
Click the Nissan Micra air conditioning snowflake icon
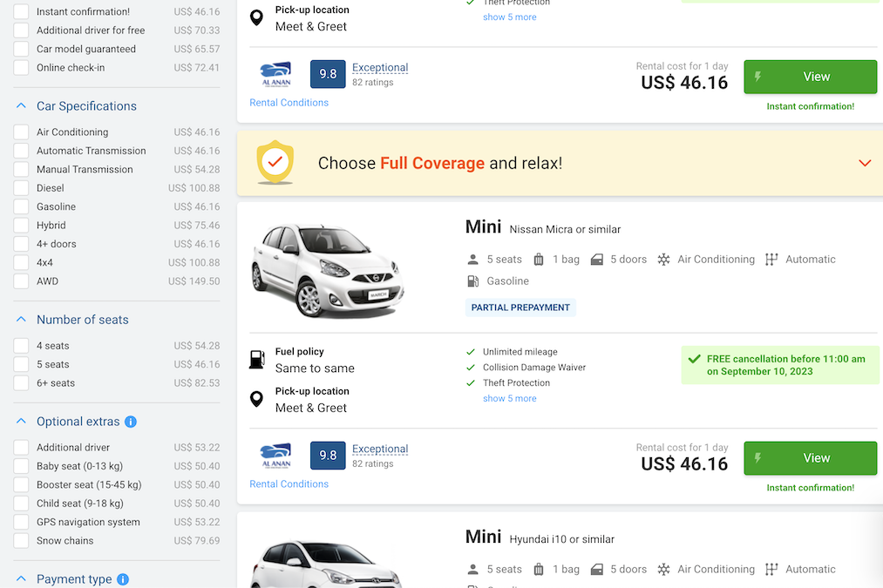(x=664, y=260)
